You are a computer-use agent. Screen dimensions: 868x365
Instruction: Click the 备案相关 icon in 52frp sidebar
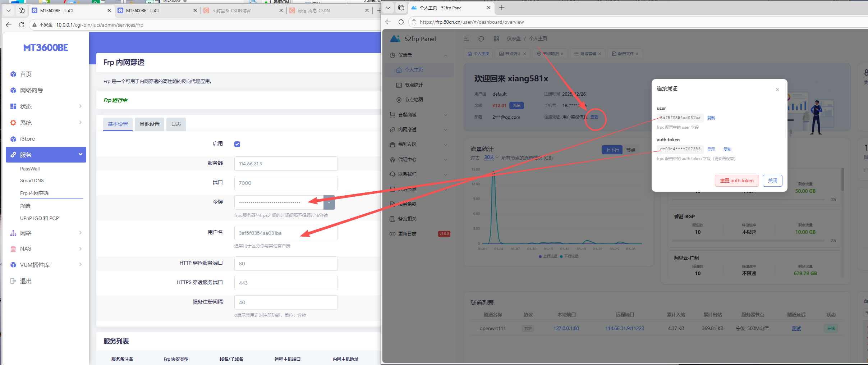392,219
